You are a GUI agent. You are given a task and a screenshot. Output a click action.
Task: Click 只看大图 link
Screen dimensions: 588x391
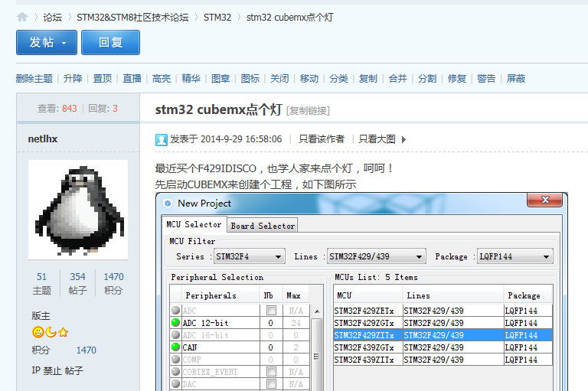click(x=377, y=139)
